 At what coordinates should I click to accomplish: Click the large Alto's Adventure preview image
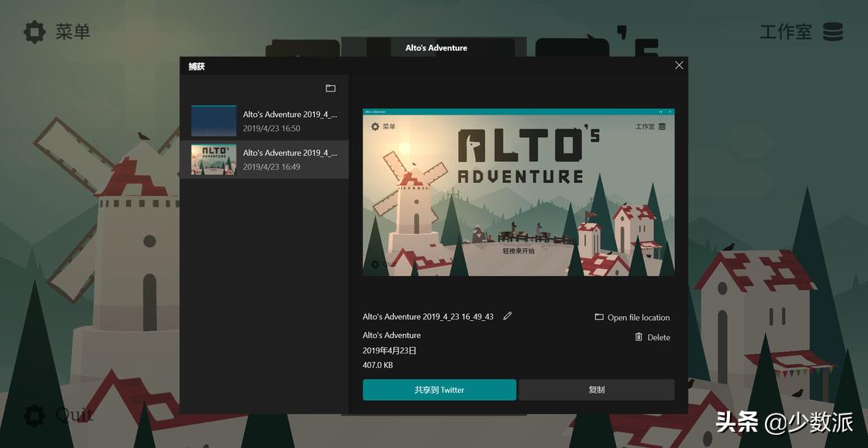518,192
